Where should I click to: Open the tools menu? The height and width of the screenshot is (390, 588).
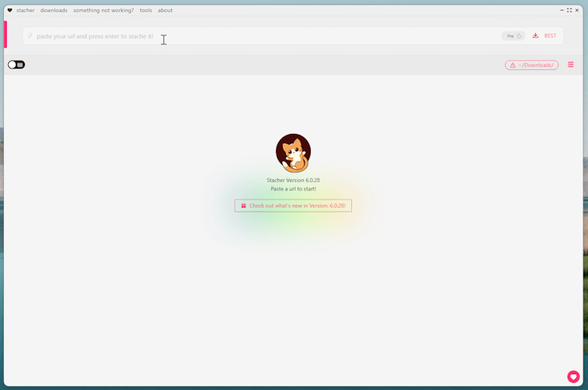146,11
